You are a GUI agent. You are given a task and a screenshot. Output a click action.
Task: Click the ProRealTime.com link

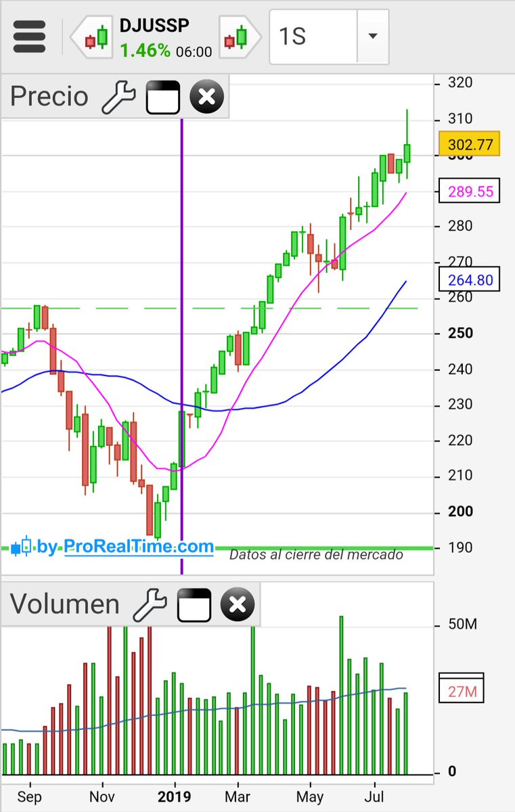[x=139, y=547]
